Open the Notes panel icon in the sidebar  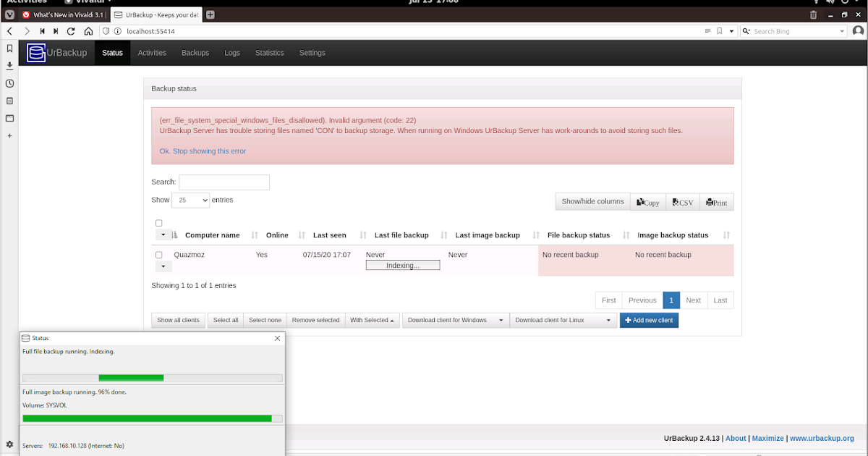[x=9, y=100]
